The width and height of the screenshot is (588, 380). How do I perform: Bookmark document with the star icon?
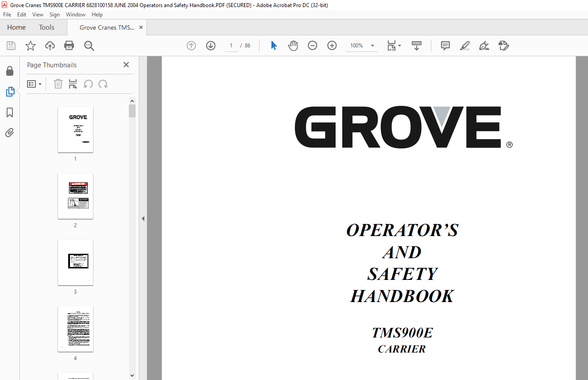(x=31, y=46)
